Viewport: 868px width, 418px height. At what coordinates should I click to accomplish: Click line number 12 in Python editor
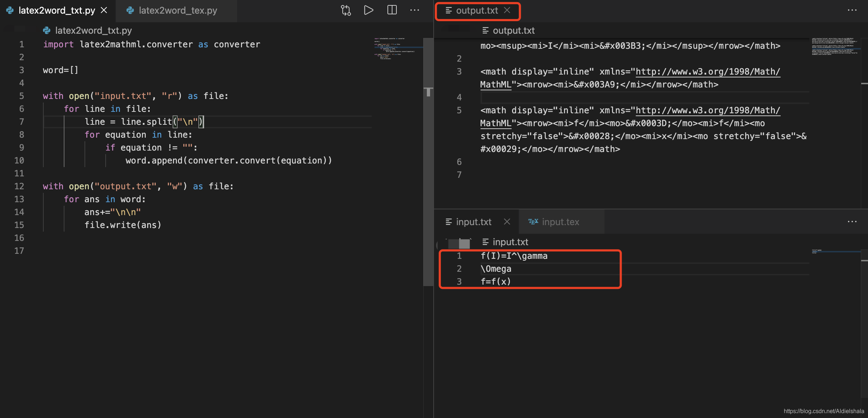19,186
